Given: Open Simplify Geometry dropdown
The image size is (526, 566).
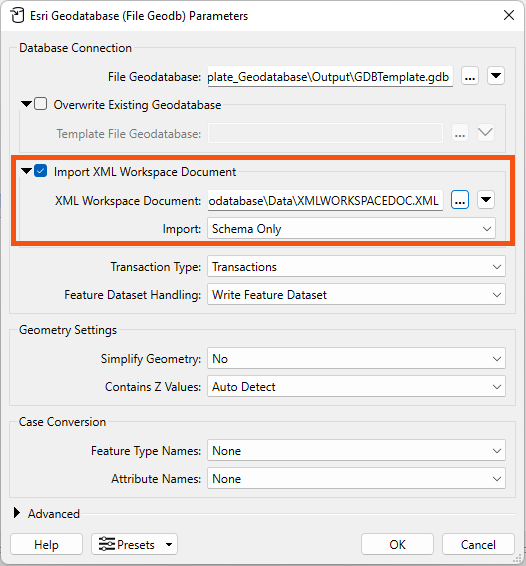Looking at the screenshot, I should point(356,358).
